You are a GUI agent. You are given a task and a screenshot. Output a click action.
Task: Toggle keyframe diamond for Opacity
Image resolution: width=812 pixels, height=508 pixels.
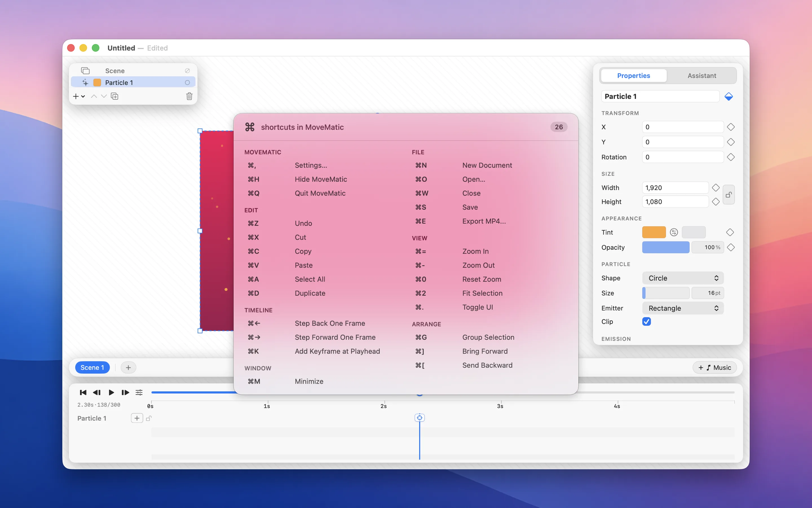click(x=731, y=247)
